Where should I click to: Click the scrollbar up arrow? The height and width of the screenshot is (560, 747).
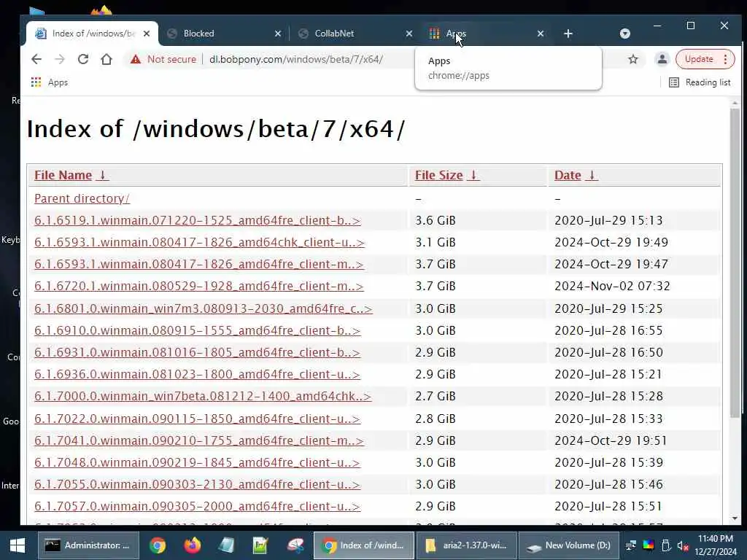pyautogui.click(x=735, y=102)
